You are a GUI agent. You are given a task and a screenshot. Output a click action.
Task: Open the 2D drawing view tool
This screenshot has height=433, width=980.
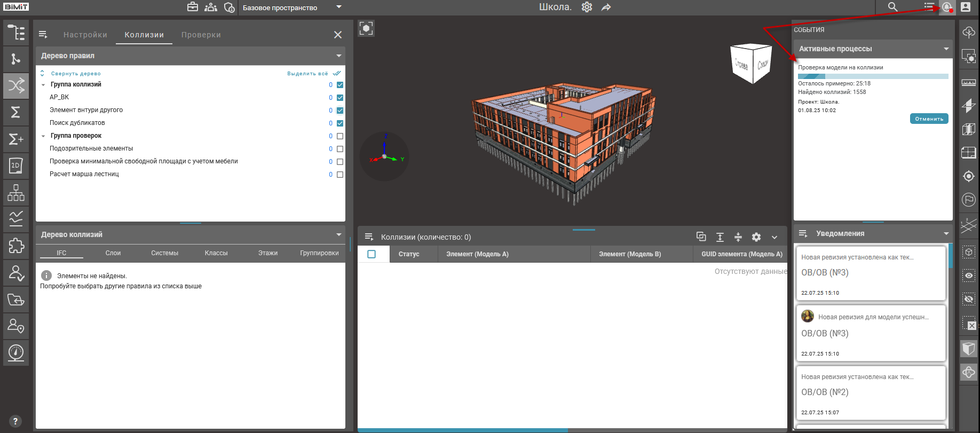click(16, 166)
